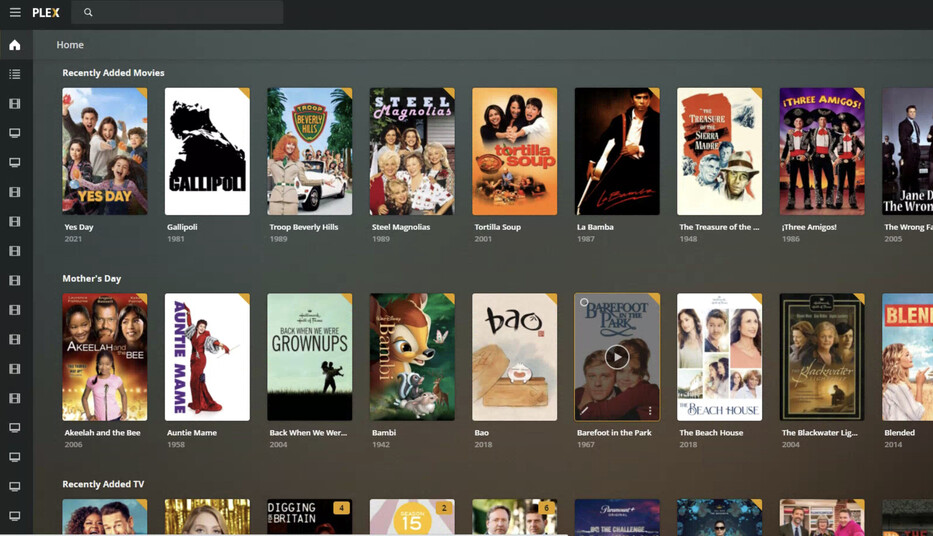933x536 pixels.
Task: Tick the selection circle on Barefoot in the Park
Action: 584,302
